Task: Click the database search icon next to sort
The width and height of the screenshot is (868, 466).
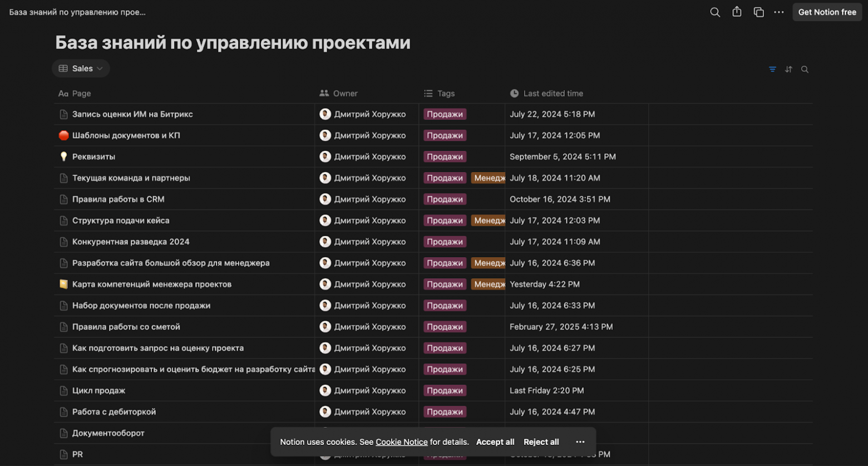Action: 805,69
